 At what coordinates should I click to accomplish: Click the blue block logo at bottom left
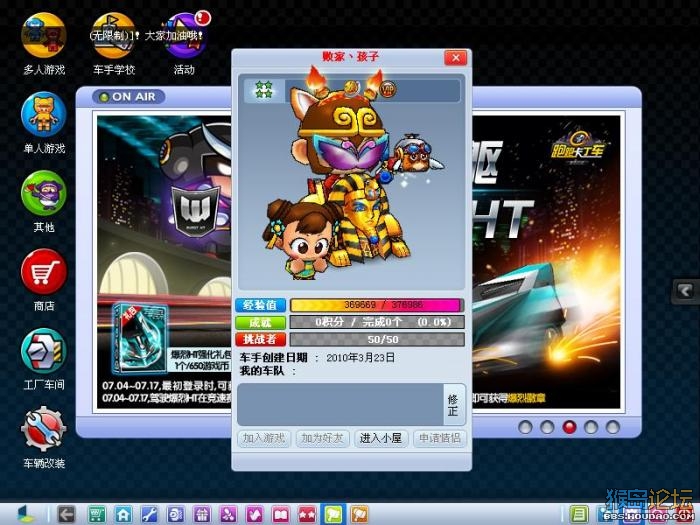[25, 514]
